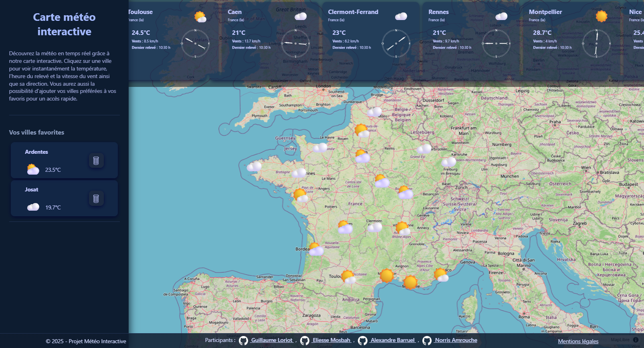Select the Montpellier weather card title

click(x=545, y=12)
